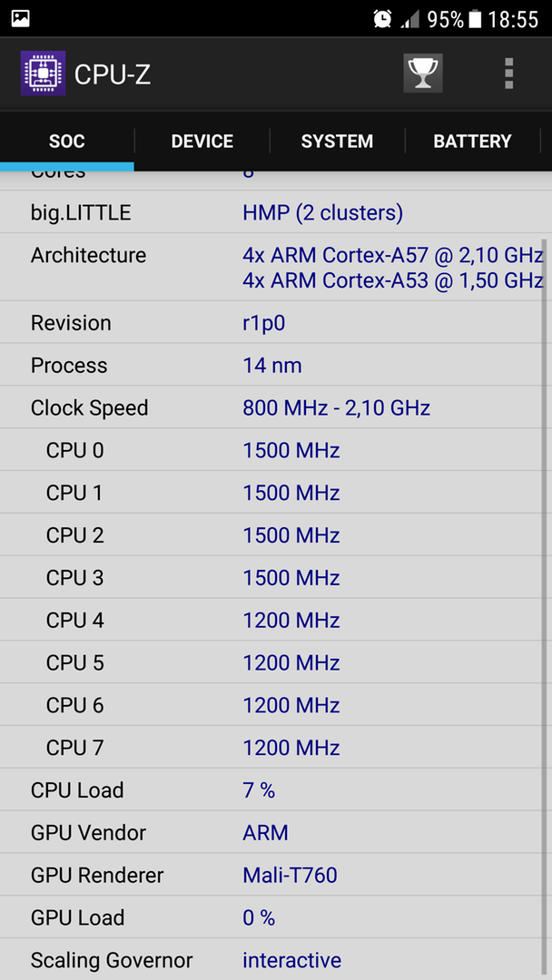
Task: Tap the Clock Speed row
Action: (276, 407)
